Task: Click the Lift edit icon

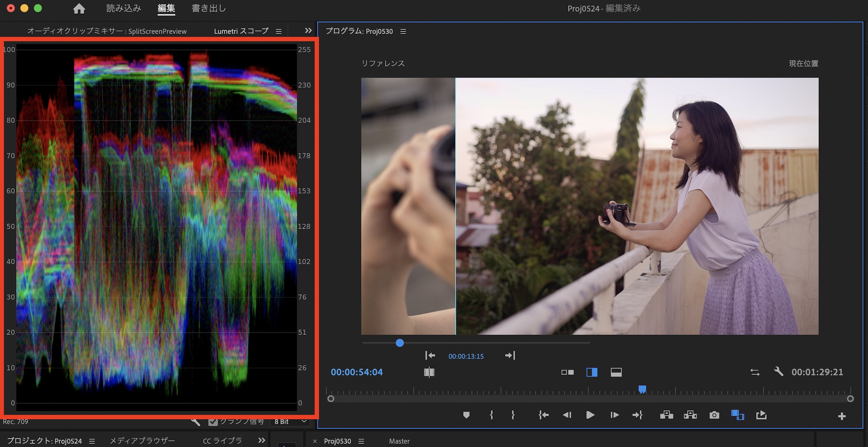Action: click(666, 415)
